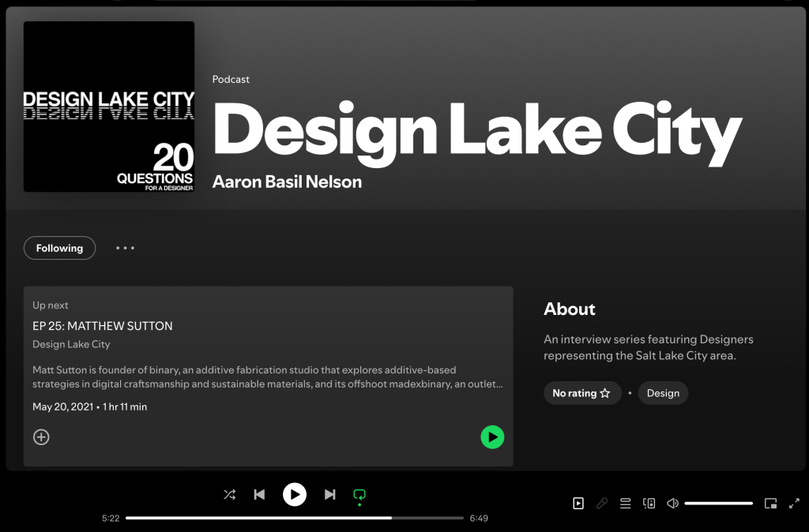
Task: Open connect to a device
Action: (x=649, y=504)
